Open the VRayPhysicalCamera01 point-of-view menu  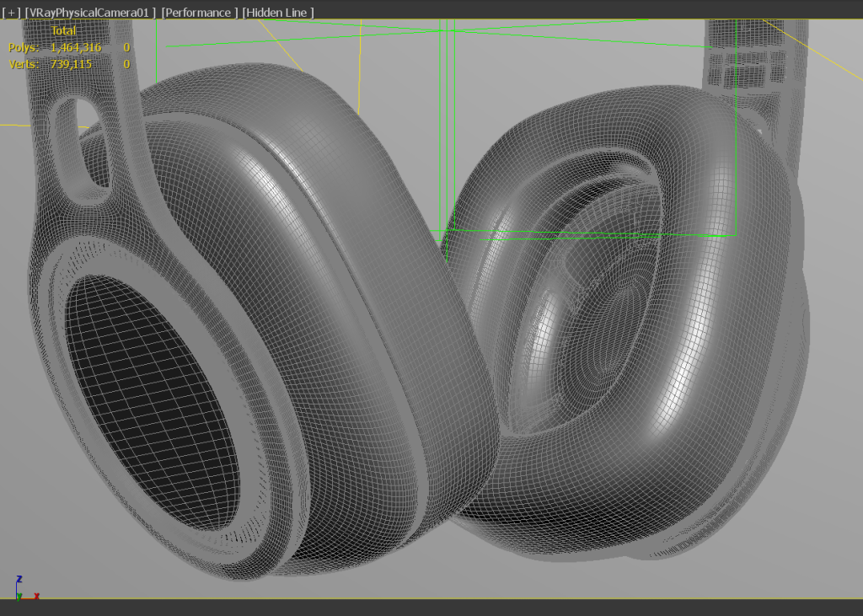[90, 12]
